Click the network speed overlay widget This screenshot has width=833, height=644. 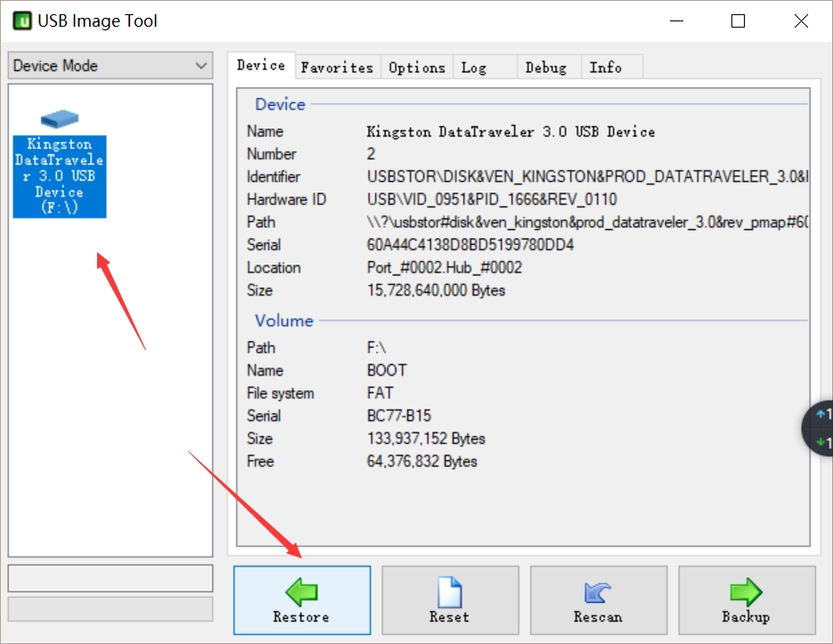point(817,428)
